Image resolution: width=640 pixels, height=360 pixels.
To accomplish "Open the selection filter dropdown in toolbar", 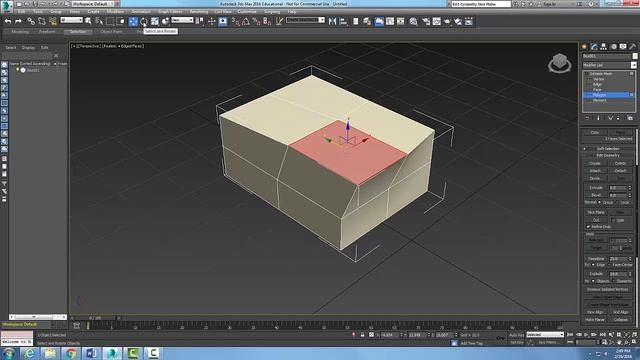I will coord(71,20).
